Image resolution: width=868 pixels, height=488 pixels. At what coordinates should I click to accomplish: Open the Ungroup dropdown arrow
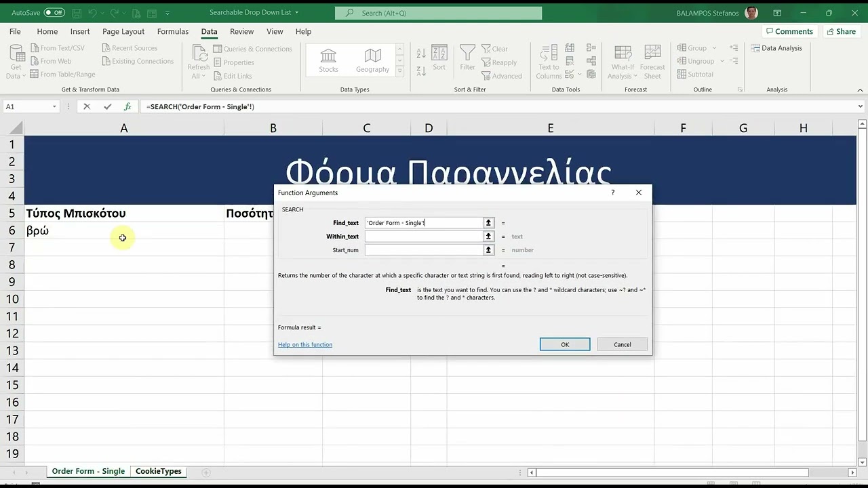tap(722, 61)
